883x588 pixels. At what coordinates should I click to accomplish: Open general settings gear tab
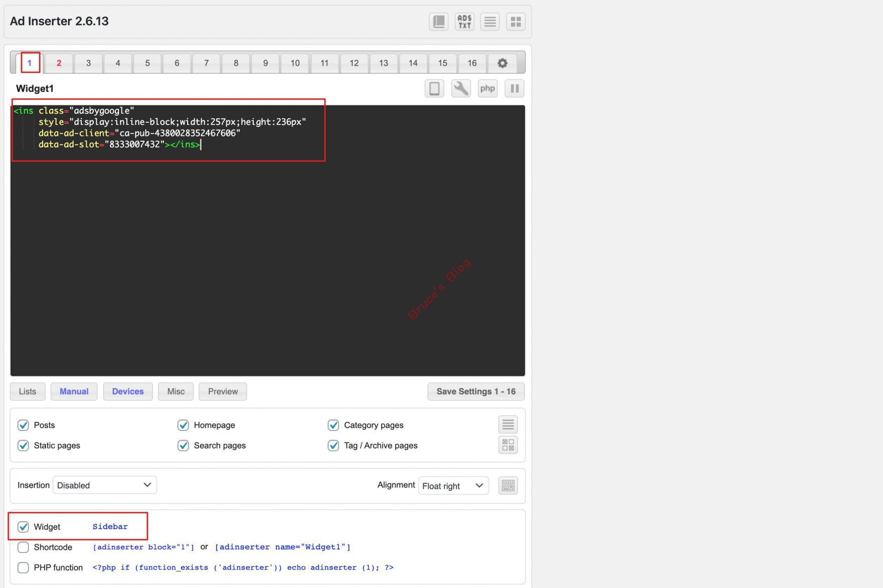pos(502,63)
